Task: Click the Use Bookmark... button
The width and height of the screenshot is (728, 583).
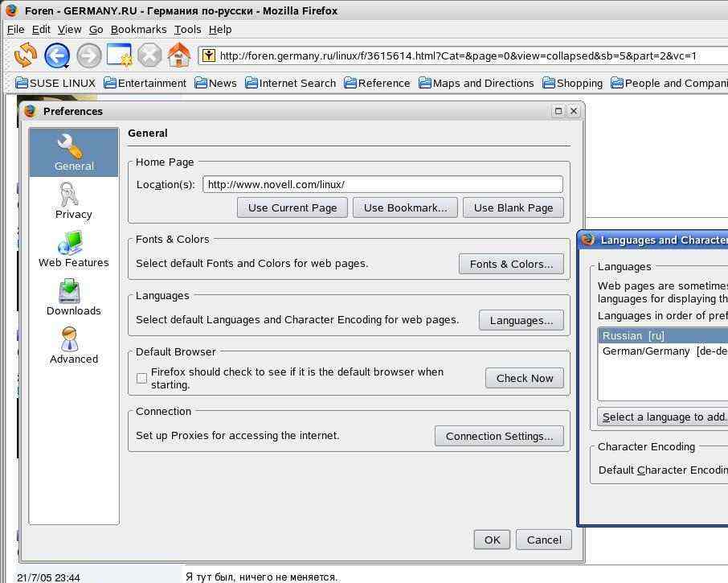Action: 405,207
